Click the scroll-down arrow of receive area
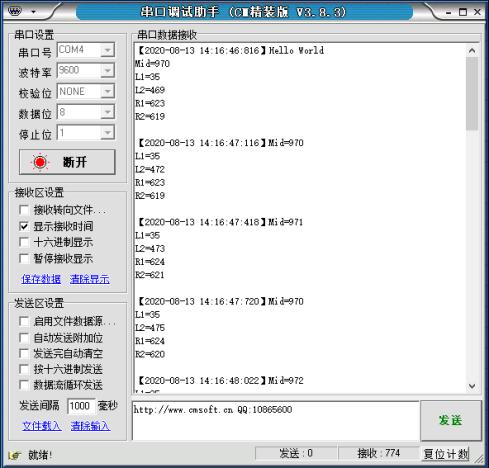 click(472, 386)
